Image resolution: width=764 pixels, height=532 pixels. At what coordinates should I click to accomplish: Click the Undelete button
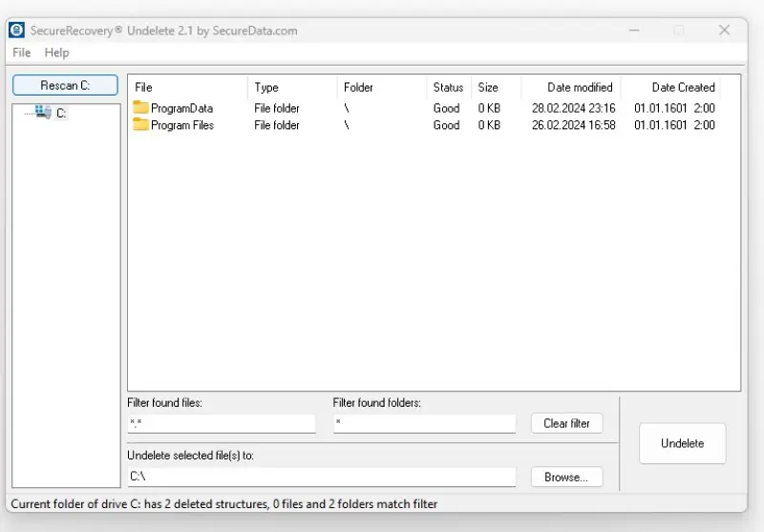pyautogui.click(x=682, y=443)
